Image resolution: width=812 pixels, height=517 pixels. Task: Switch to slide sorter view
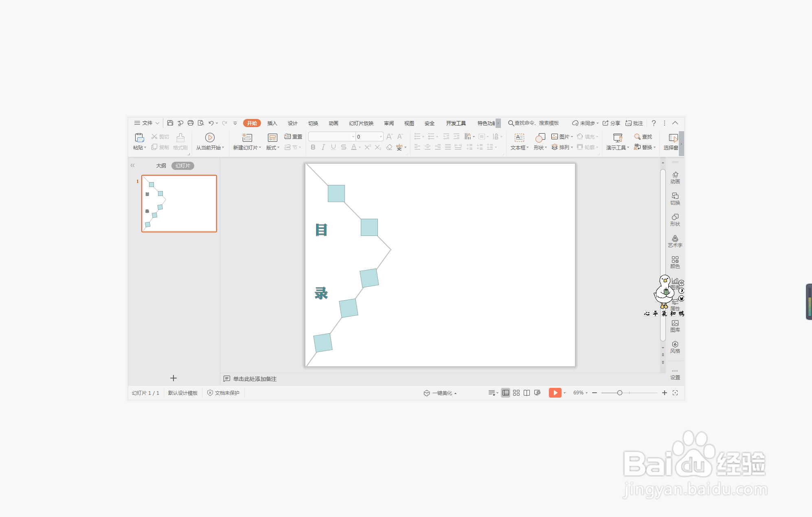tap(516, 393)
